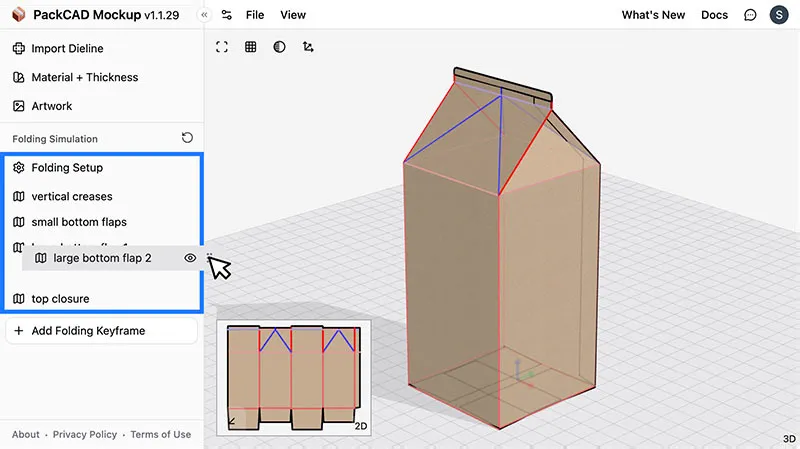Open the Docs link

pyautogui.click(x=714, y=15)
